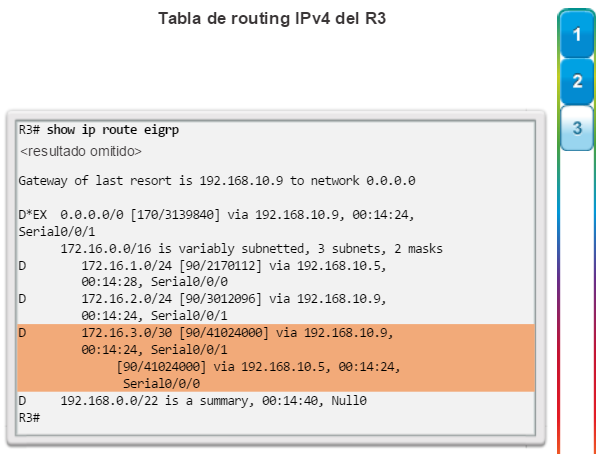Click the show ip route eigrp command
This screenshot has width=600, height=454.
click(x=112, y=130)
